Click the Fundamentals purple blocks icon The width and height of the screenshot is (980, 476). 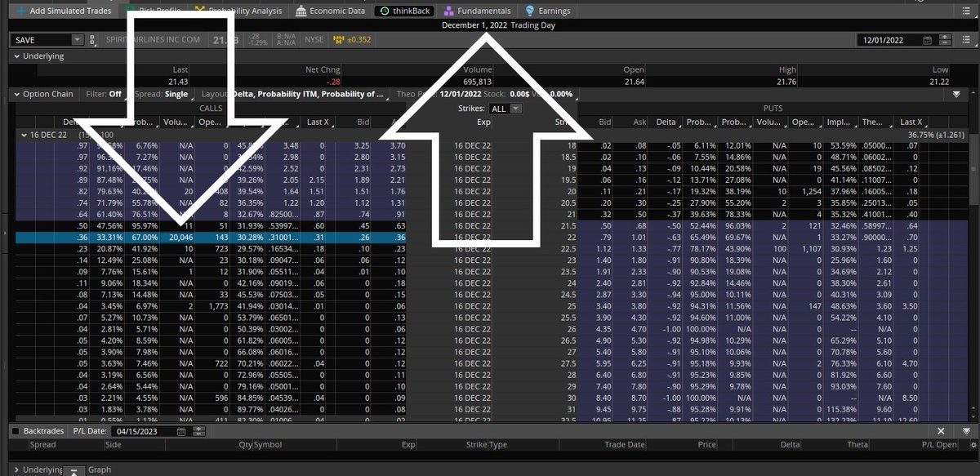[448, 11]
